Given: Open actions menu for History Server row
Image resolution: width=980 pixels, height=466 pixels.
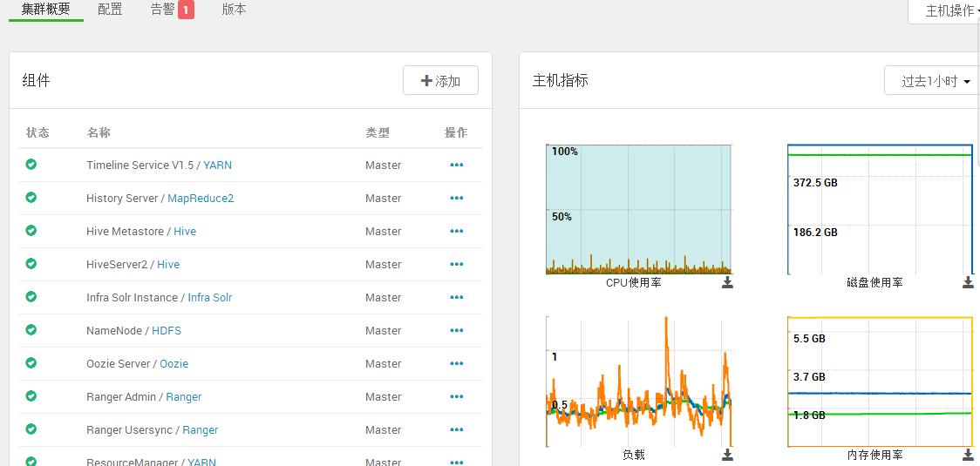Looking at the screenshot, I should coord(456,198).
